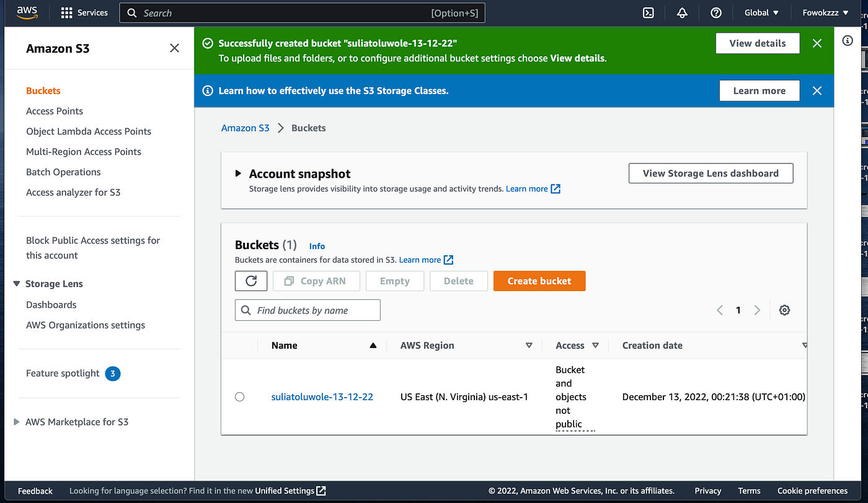Click the Empty button
This screenshot has height=503, width=868.
pos(395,281)
